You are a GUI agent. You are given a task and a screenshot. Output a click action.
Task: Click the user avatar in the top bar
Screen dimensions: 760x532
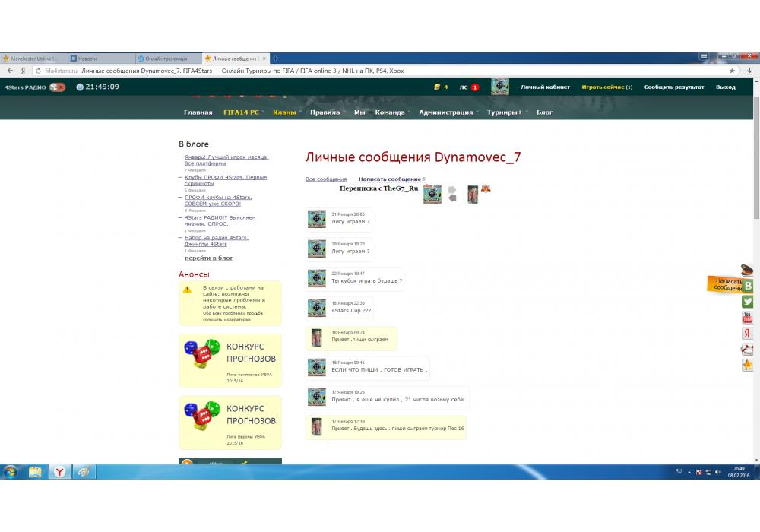pos(500,87)
